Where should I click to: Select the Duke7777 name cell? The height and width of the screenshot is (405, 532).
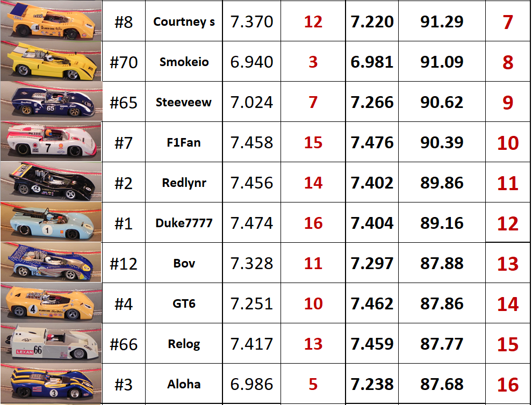[184, 223]
